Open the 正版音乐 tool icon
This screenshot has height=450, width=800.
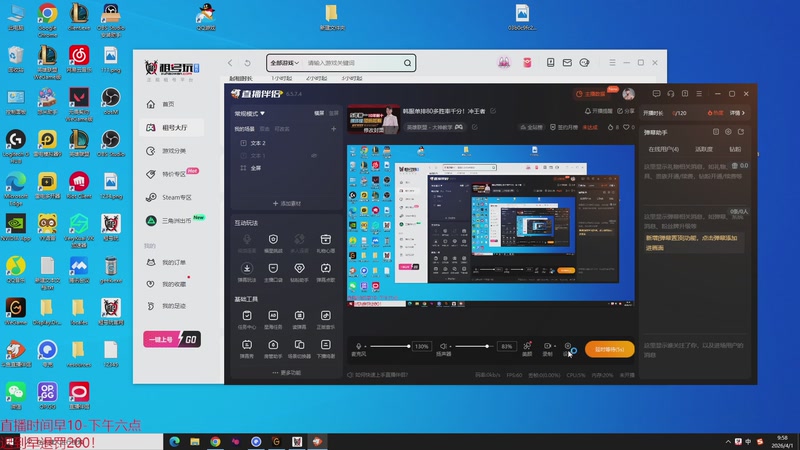point(326,315)
